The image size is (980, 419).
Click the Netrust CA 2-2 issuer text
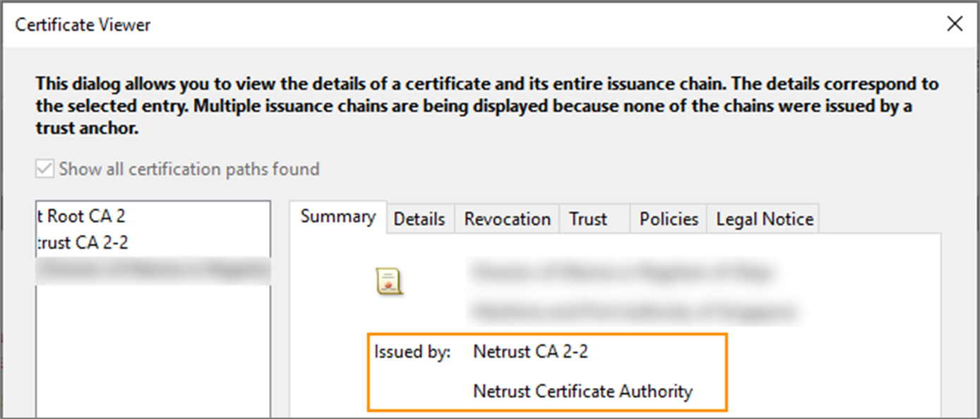click(x=530, y=351)
